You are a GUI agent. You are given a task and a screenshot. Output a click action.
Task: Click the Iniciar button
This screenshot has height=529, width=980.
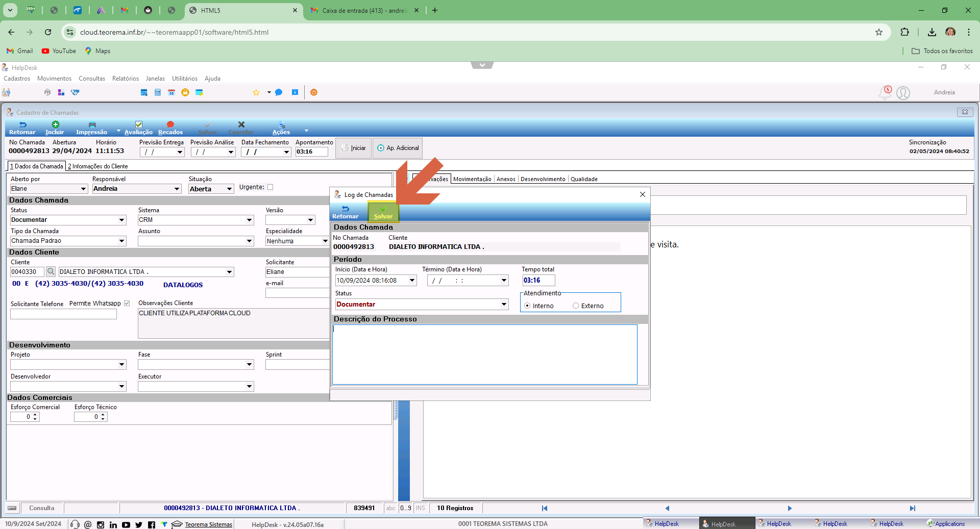353,148
